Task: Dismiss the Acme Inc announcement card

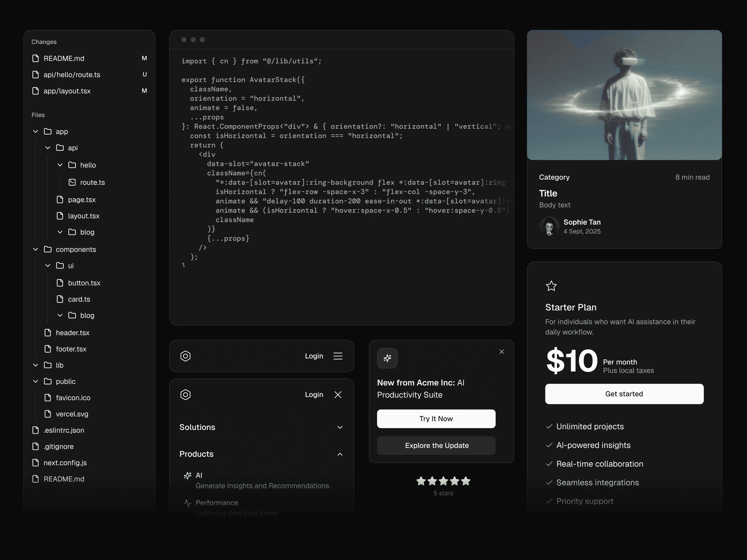Action: (x=501, y=352)
